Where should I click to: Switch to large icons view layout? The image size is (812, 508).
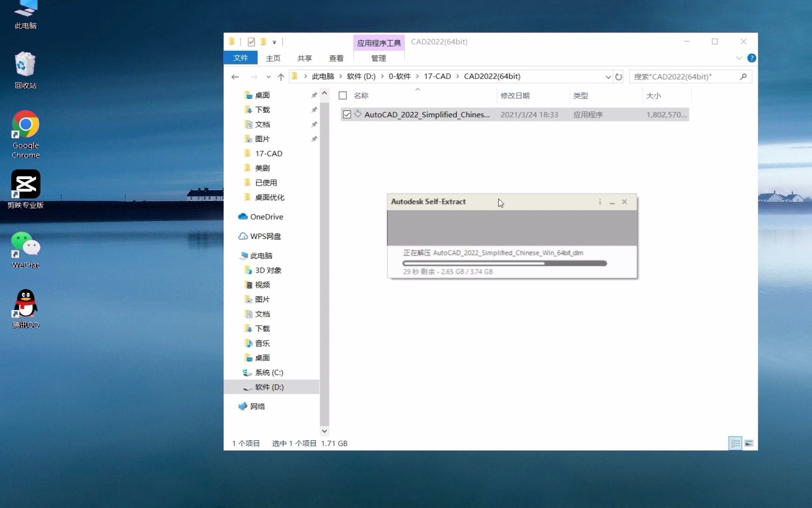pos(749,443)
